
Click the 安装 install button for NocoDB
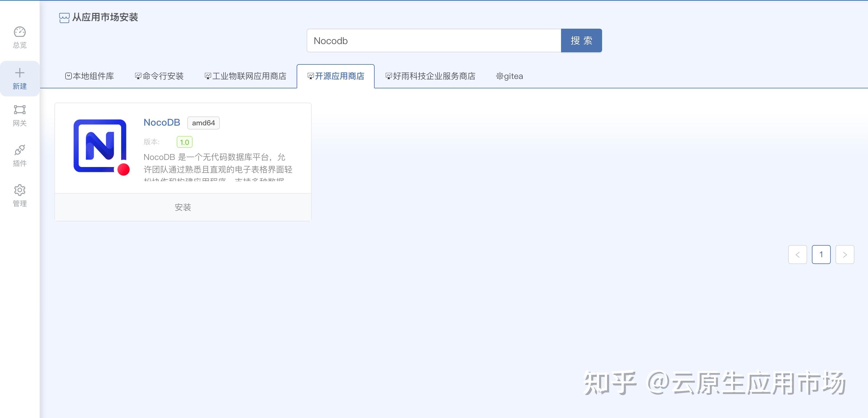coord(183,207)
